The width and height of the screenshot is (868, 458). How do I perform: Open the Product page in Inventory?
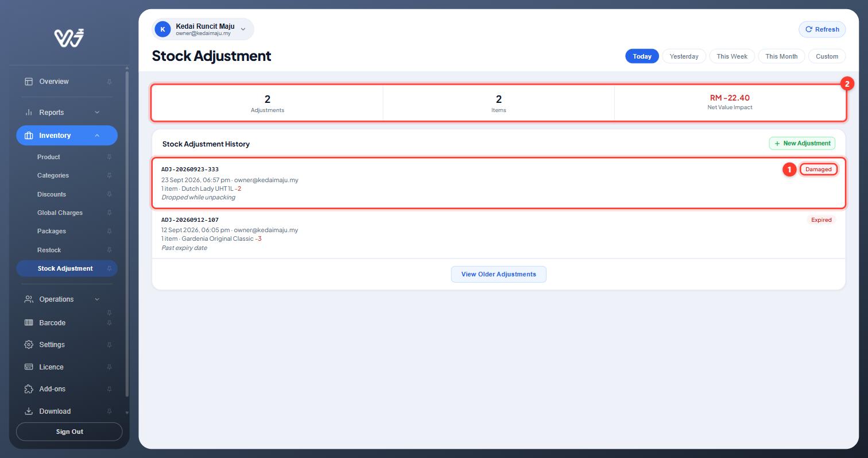[49, 157]
